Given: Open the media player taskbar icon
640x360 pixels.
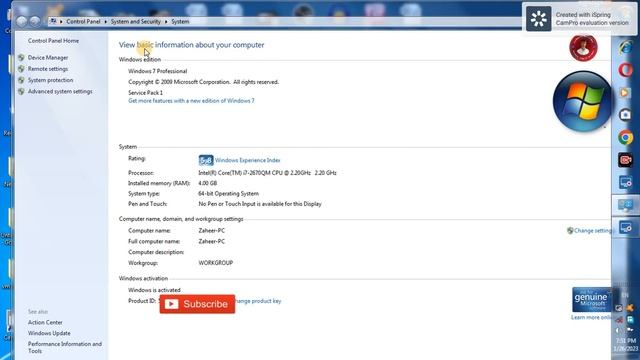Looking at the screenshot, I should (x=625, y=93).
